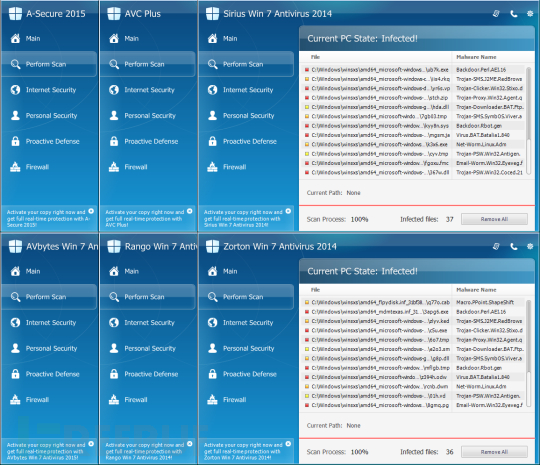Close activation notice in Zorton Win 7 Antivirus
540x465 pixels.
pyautogui.click(x=288, y=444)
